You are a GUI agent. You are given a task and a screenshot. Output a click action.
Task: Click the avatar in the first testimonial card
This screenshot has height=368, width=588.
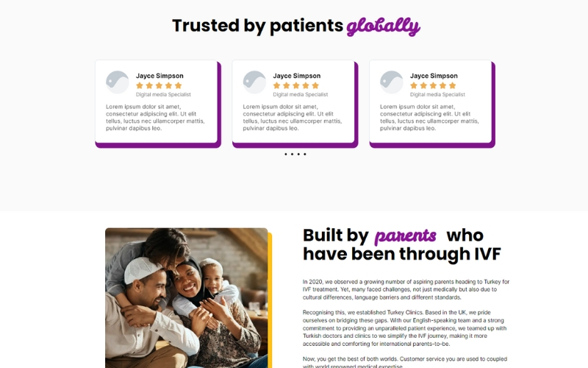pos(118,82)
